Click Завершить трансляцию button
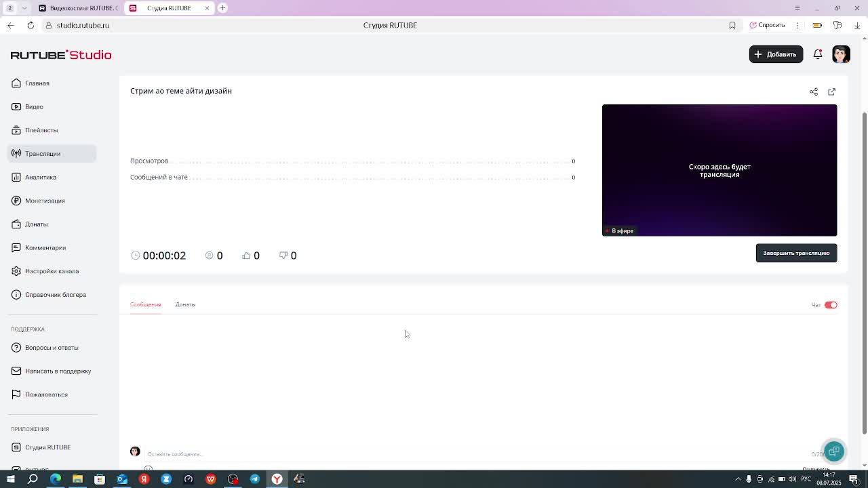Screen dimensions: 868x488 pyautogui.click(x=796, y=253)
